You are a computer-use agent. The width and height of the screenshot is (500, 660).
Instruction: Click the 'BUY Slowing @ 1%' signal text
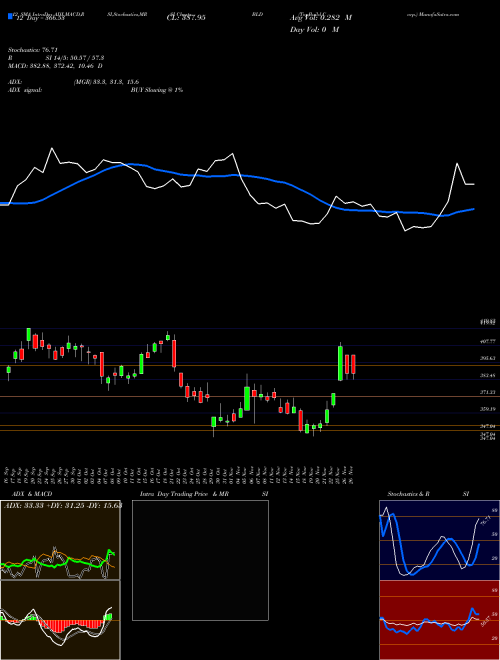pyautogui.click(x=157, y=90)
